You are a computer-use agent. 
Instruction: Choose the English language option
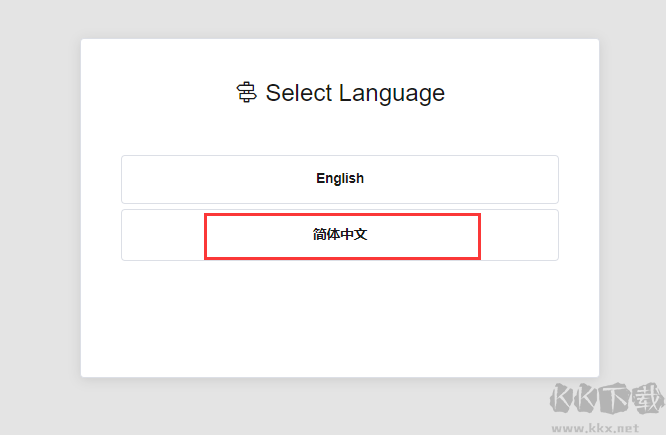340,179
